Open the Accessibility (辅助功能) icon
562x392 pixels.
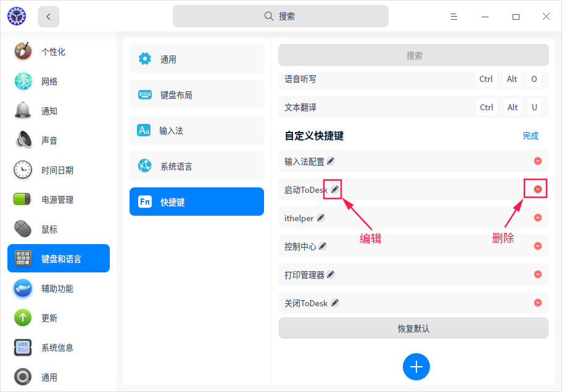click(22, 288)
